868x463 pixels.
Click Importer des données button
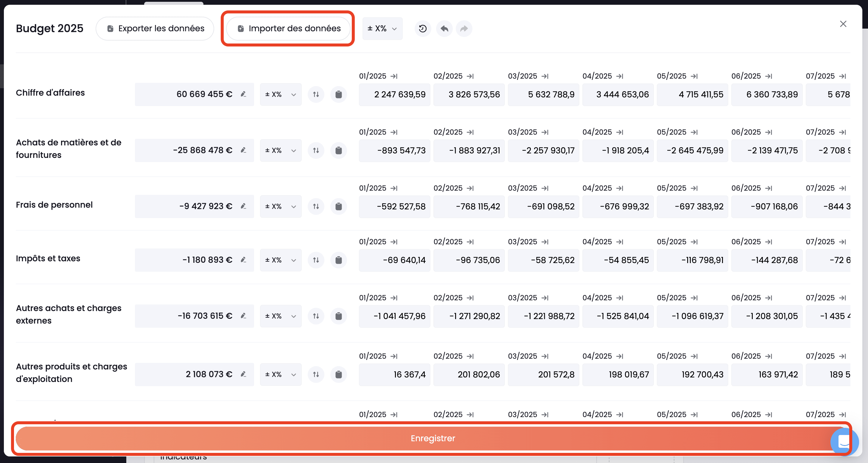pos(288,29)
